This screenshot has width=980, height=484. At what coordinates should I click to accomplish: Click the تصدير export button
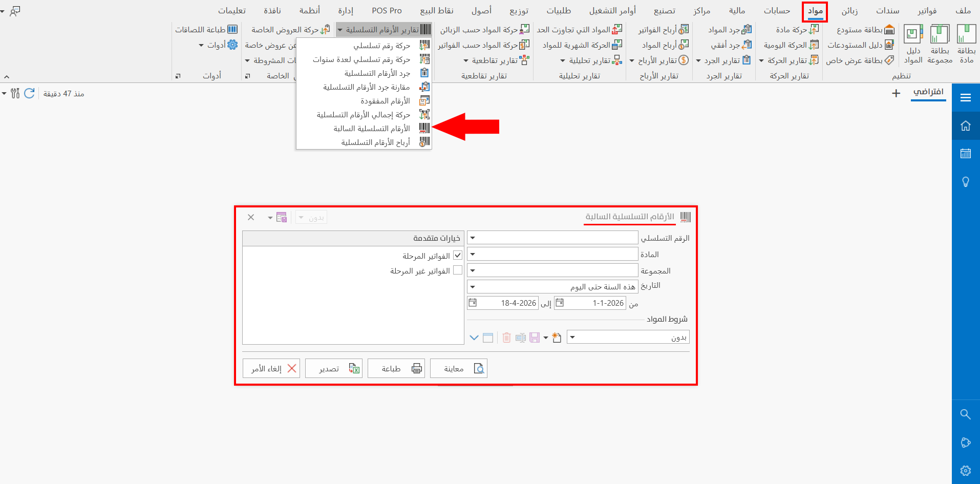334,368
